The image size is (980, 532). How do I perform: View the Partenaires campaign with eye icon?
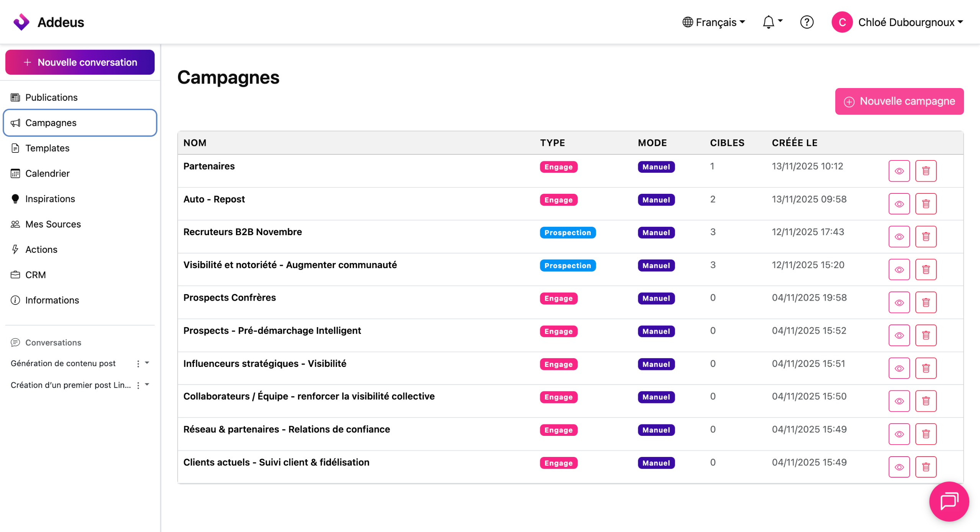tap(898, 171)
